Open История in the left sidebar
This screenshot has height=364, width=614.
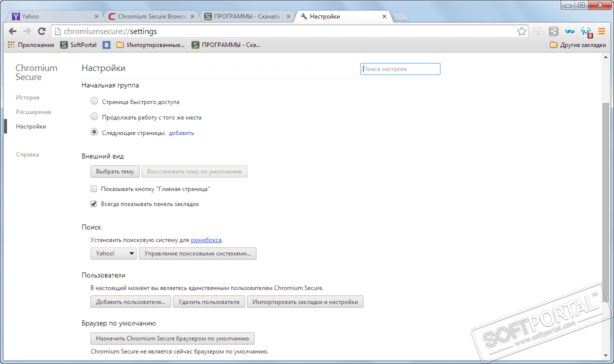click(x=27, y=97)
